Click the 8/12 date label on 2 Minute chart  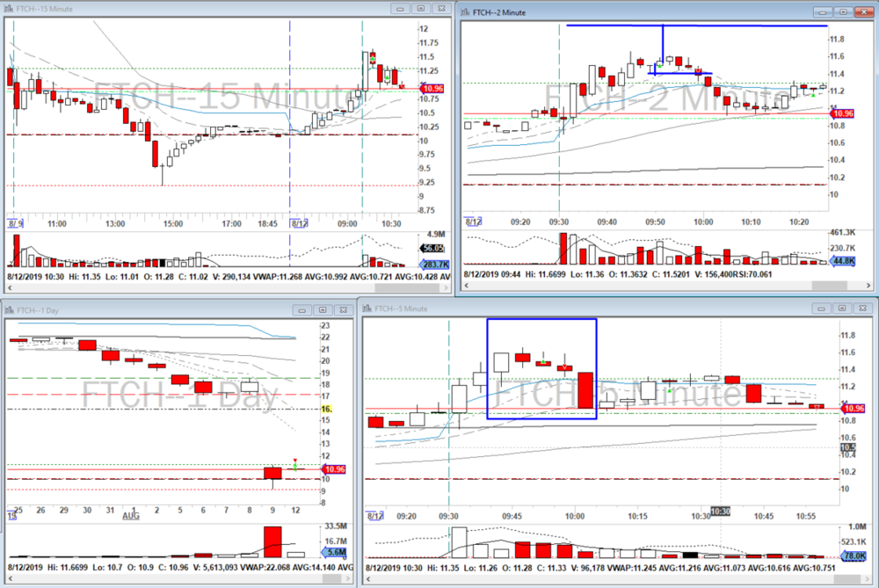click(x=472, y=222)
